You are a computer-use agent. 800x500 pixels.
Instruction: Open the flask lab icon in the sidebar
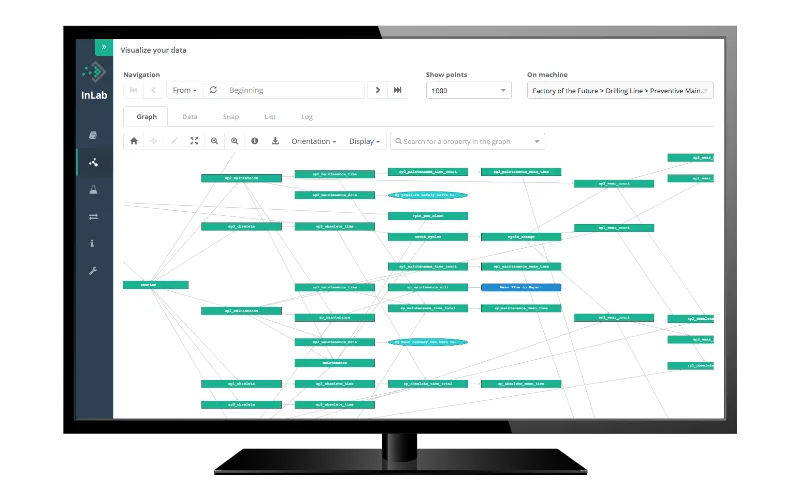[x=93, y=190]
